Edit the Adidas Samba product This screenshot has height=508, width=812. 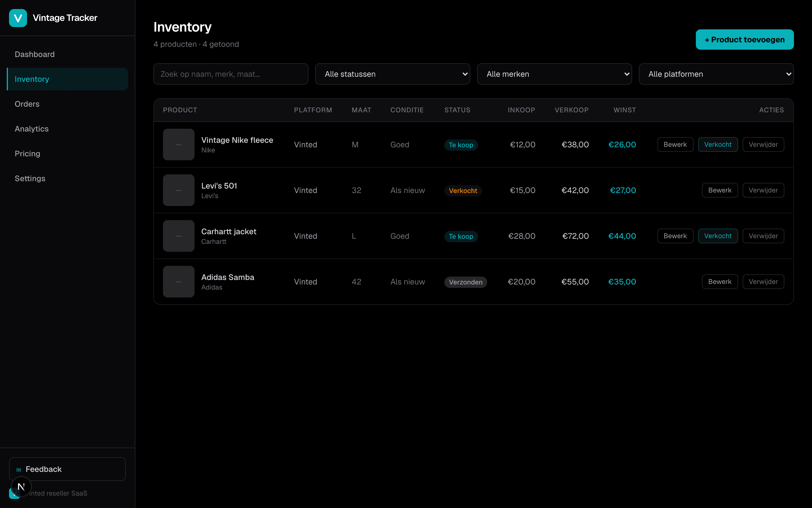[720, 282]
